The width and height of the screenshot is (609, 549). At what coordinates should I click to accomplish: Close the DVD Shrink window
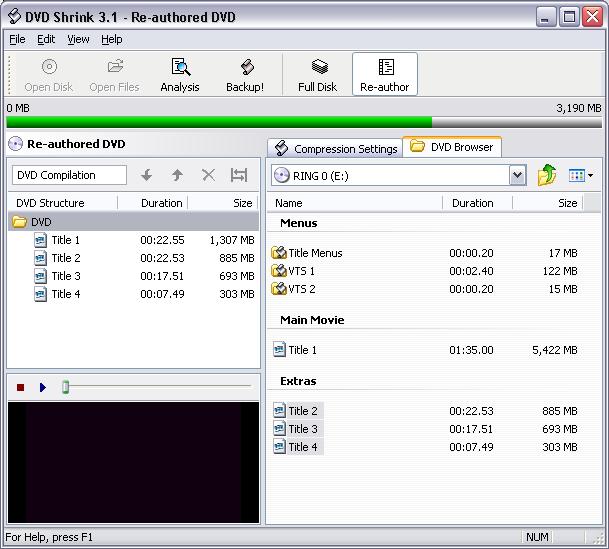click(592, 17)
